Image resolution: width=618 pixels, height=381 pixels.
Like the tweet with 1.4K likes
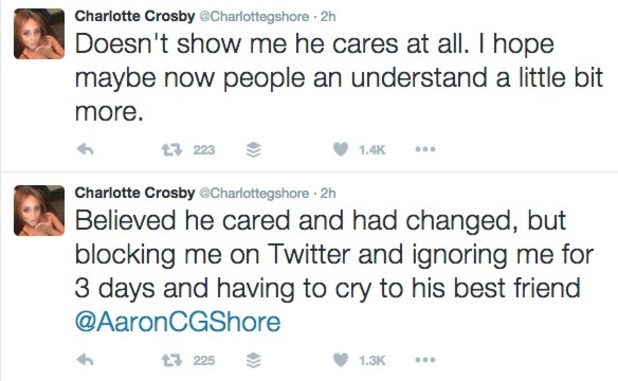pyautogui.click(x=341, y=149)
